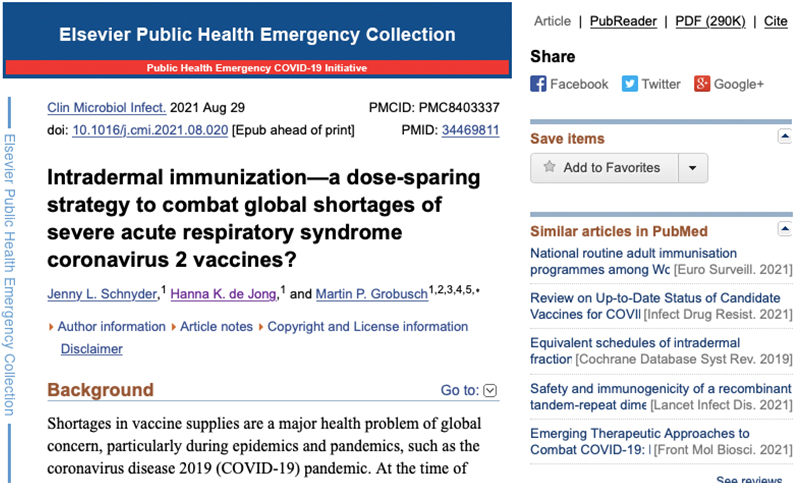800x500 pixels.
Task: Collapse the Save items panel
Action: point(784,137)
